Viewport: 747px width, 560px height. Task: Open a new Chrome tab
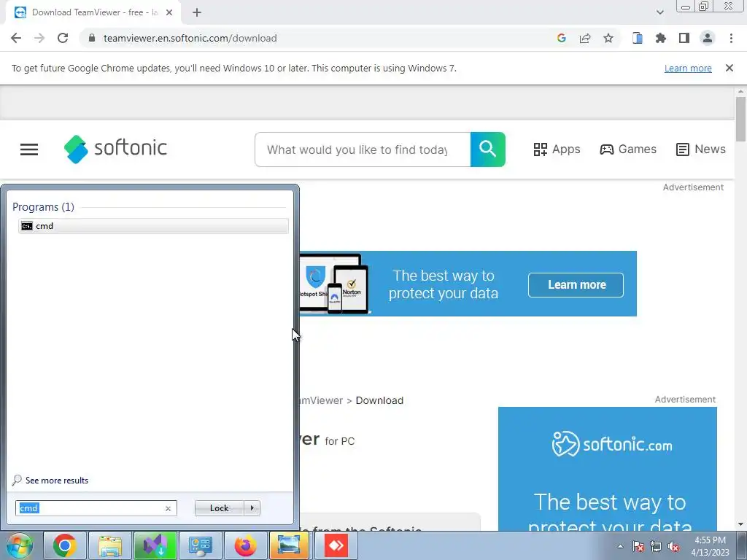click(x=197, y=13)
